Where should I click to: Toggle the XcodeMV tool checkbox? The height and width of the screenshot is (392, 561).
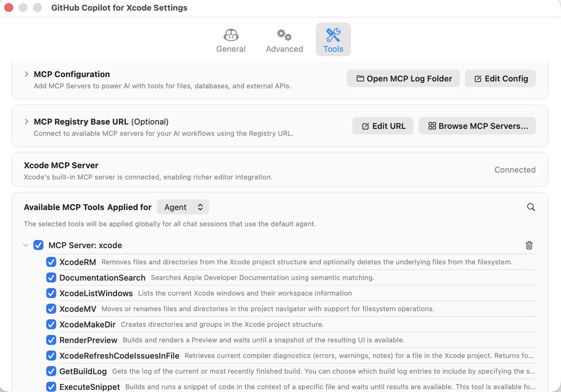(x=51, y=309)
